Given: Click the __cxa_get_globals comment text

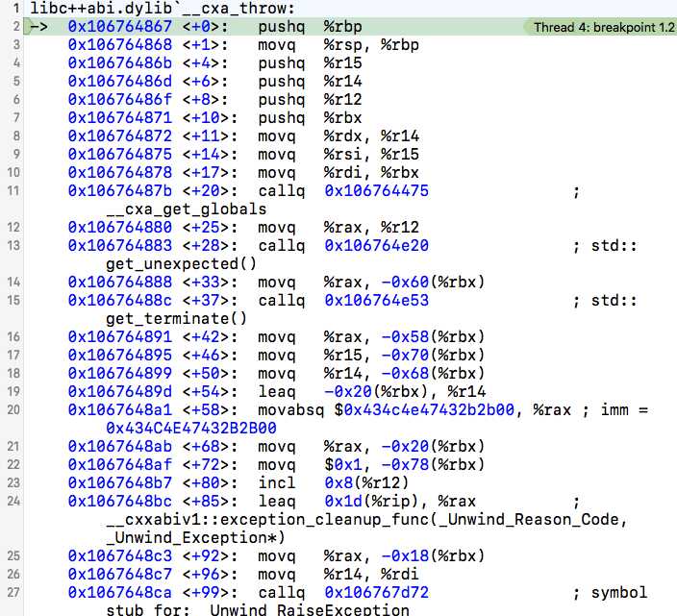Looking at the screenshot, I should [x=187, y=209].
